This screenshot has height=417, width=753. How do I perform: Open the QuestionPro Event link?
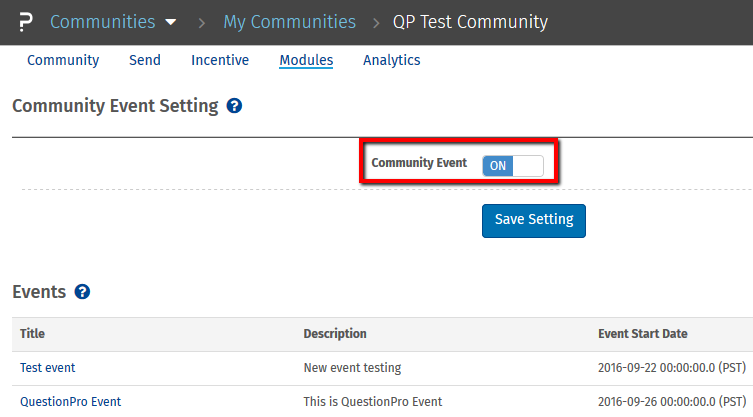coord(70,402)
